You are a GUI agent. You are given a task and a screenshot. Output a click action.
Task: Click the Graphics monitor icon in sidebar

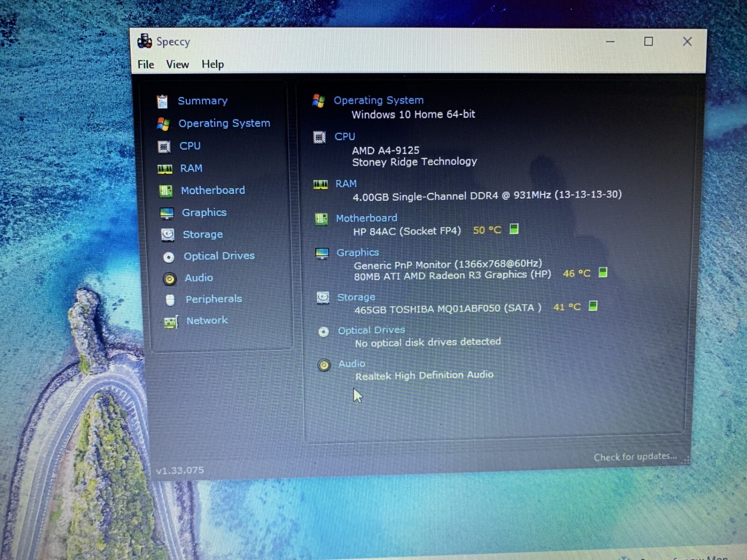(167, 213)
